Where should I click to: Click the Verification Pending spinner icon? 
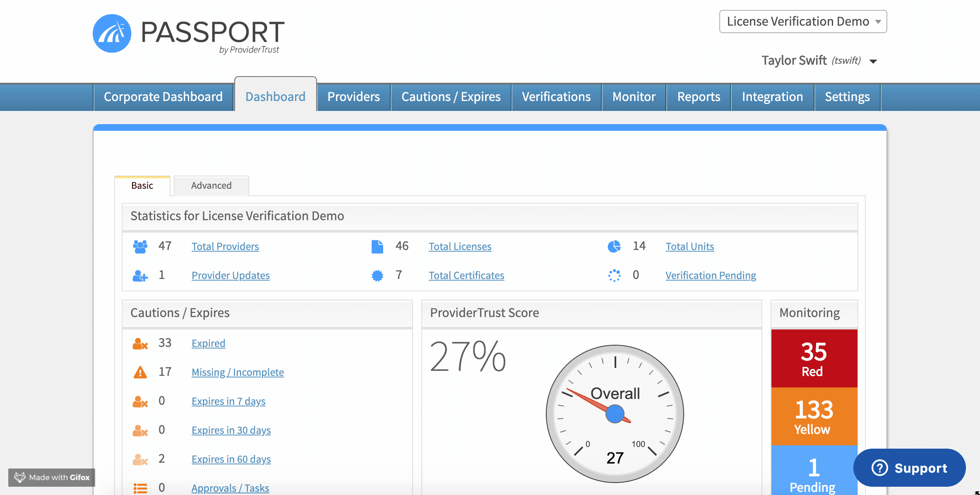point(614,276)
